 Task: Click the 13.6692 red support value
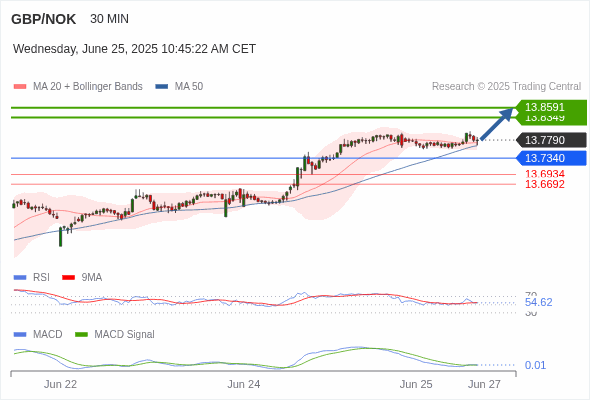[x=545, y=184]
